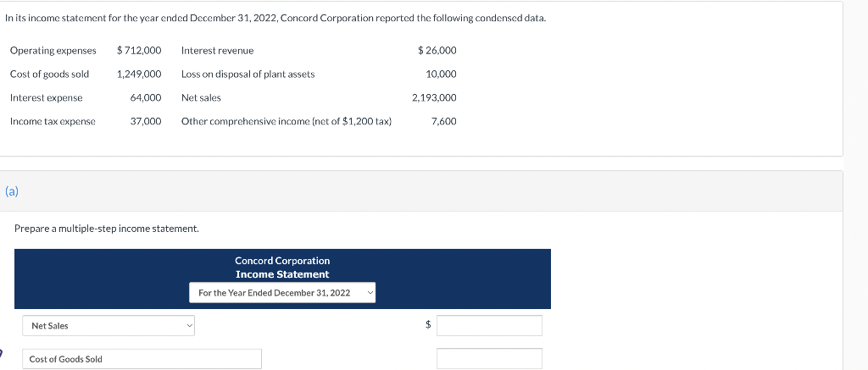Click the 1,249,000 cost value
The width and height of the screenshot is (868, 370).
coord(139,75)
